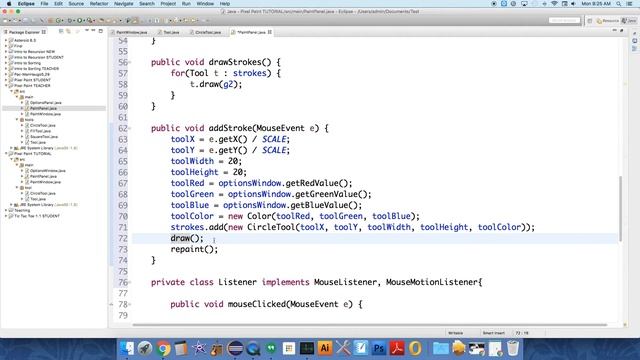640x360 pixels.
Task: Expand the Tic Tac Toe 1.1 STUDENT project
Action: 6,216
